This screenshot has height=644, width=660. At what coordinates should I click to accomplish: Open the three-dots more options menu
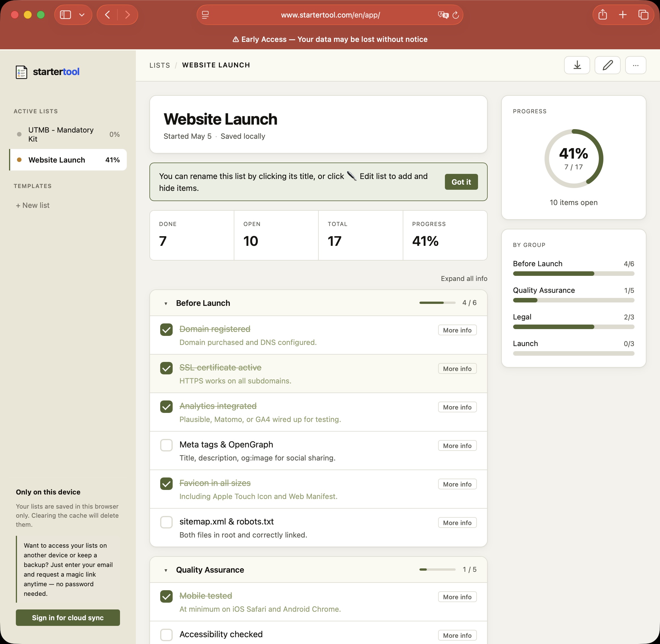635,65
